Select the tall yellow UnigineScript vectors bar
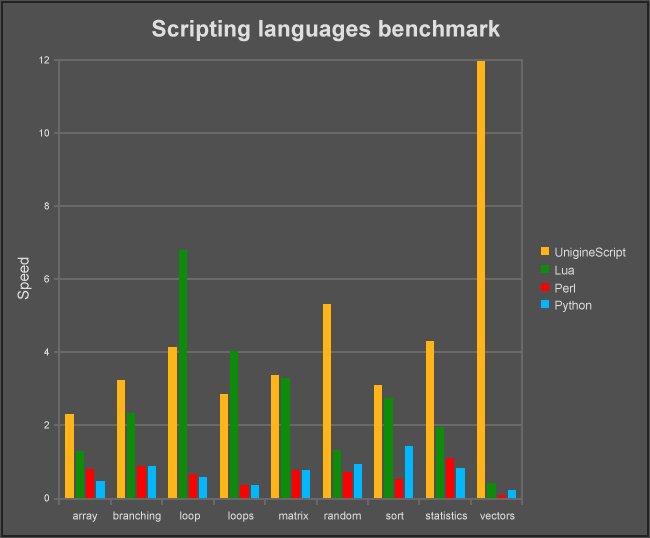 [x=481, y=279]
